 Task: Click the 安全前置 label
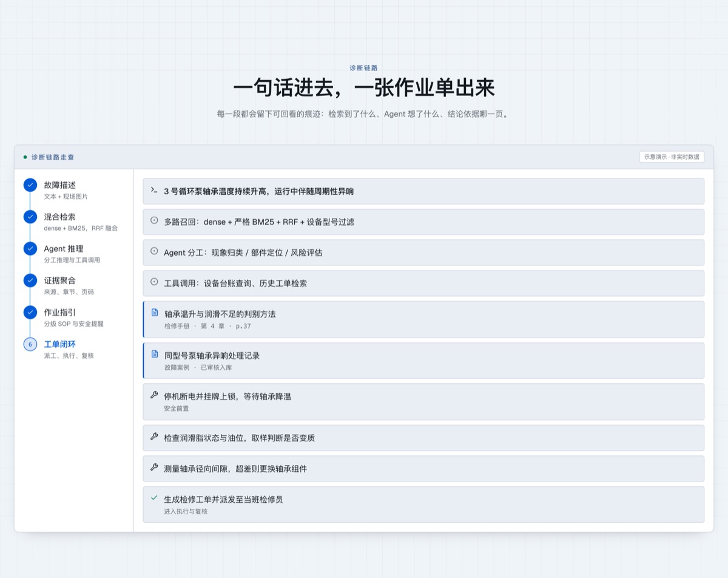pyautogui.click(x=176, y=409)
